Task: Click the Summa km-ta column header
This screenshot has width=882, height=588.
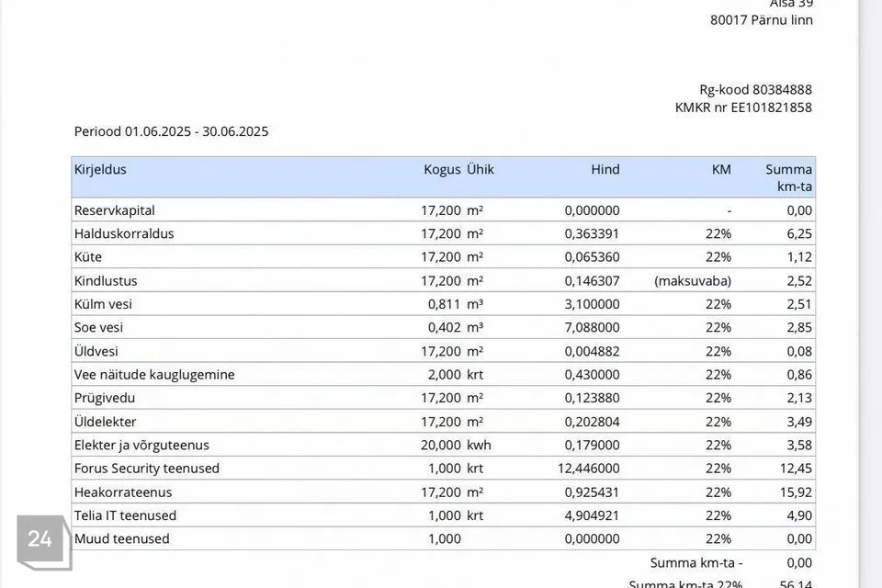Action: click(788, 177)
